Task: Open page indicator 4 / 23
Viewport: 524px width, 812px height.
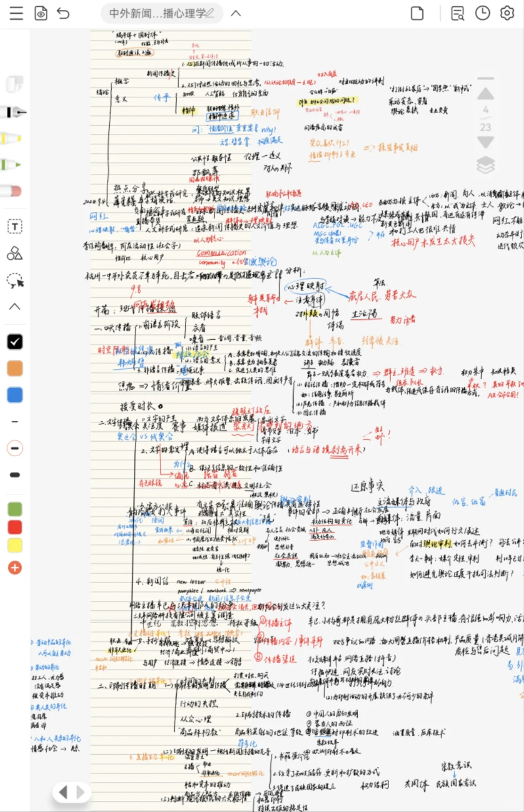Action: [x=486, y=118]
